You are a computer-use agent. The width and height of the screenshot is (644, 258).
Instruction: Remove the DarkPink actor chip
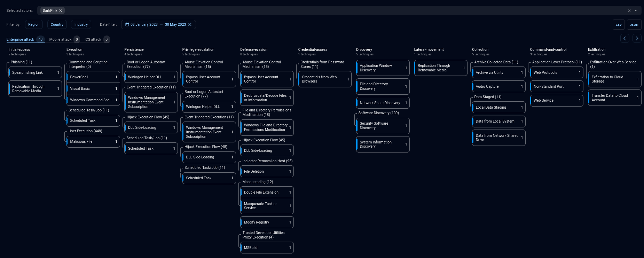click(x=61, y=10)
